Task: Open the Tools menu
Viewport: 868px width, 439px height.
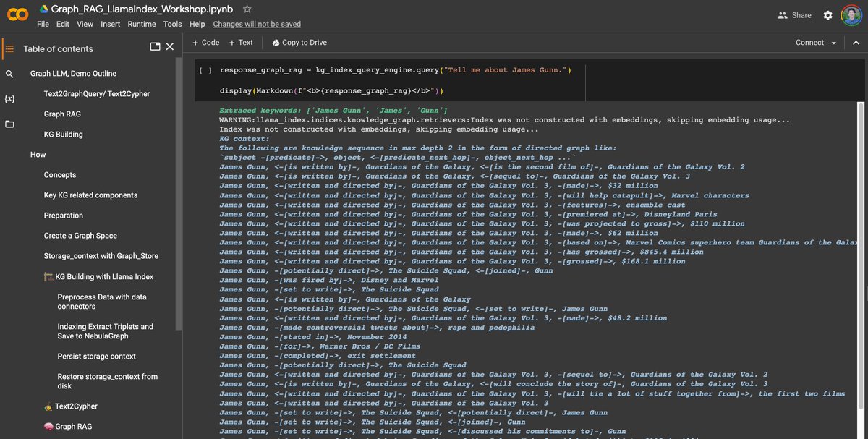Action: pos(173,24)
